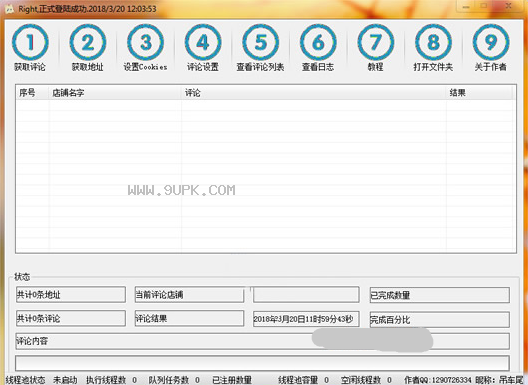The image size is (528, 385).
Task: Click the 当前评论店铺 field
Action: click(x=190, y=295)
